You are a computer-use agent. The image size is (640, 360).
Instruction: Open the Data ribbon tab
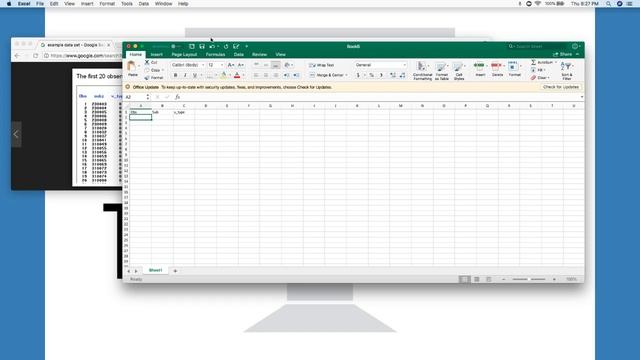[238, 55]
